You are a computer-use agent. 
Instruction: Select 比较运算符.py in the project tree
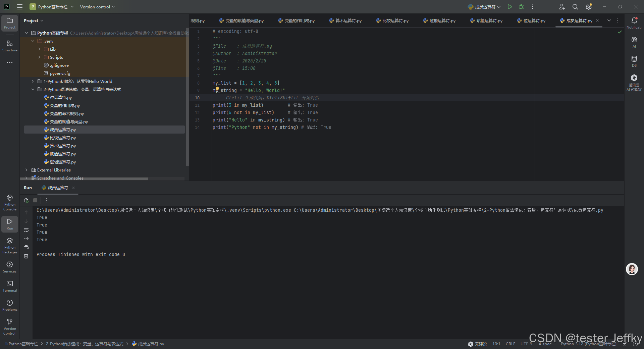click(x=63, y=138)
